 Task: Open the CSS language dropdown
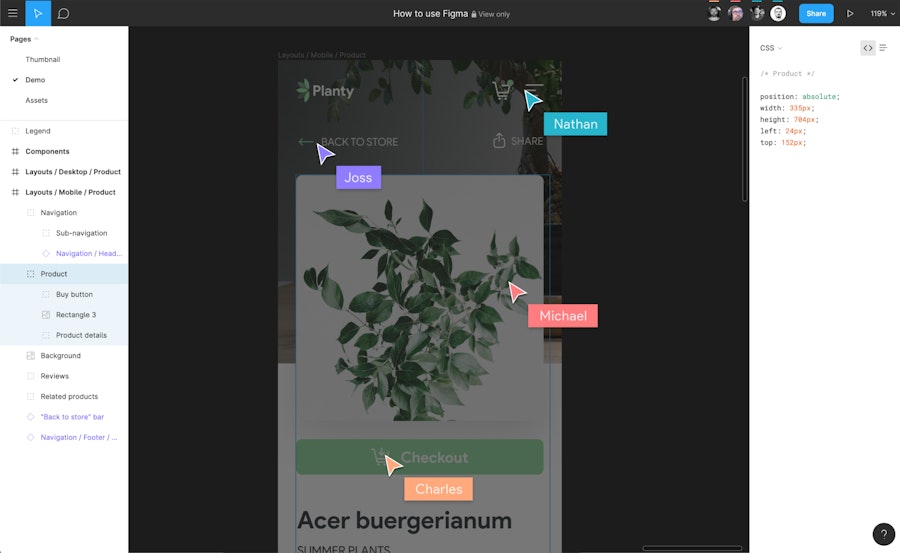(x=771, y=48)
